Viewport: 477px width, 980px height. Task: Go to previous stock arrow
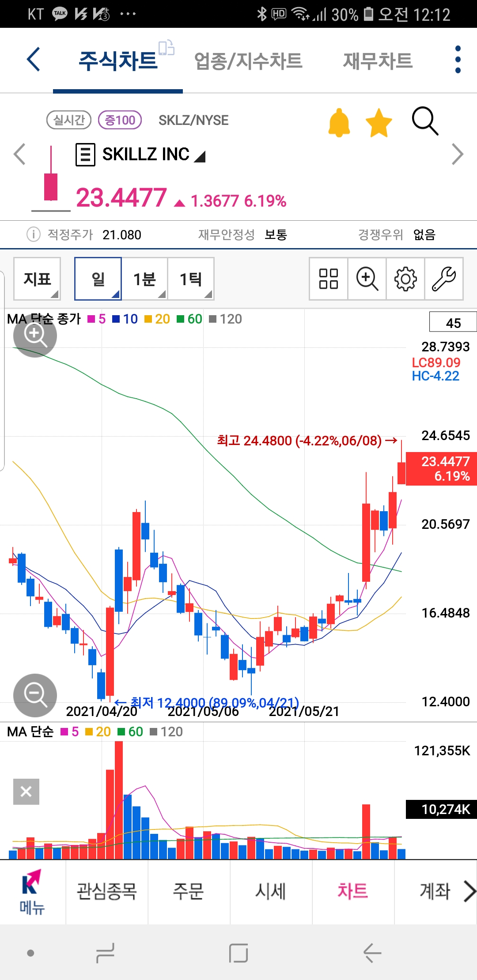(x=19, y=154)
